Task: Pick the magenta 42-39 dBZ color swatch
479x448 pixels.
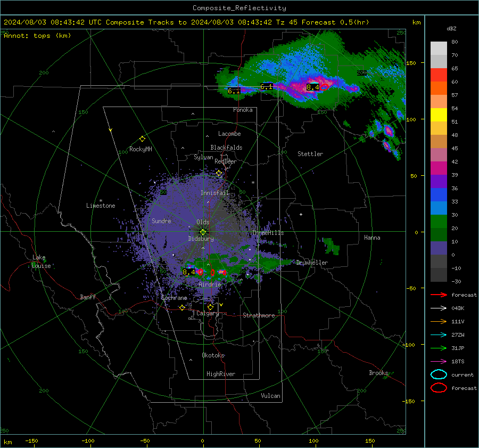Action: pyautogui.click(x=439, y=168)
